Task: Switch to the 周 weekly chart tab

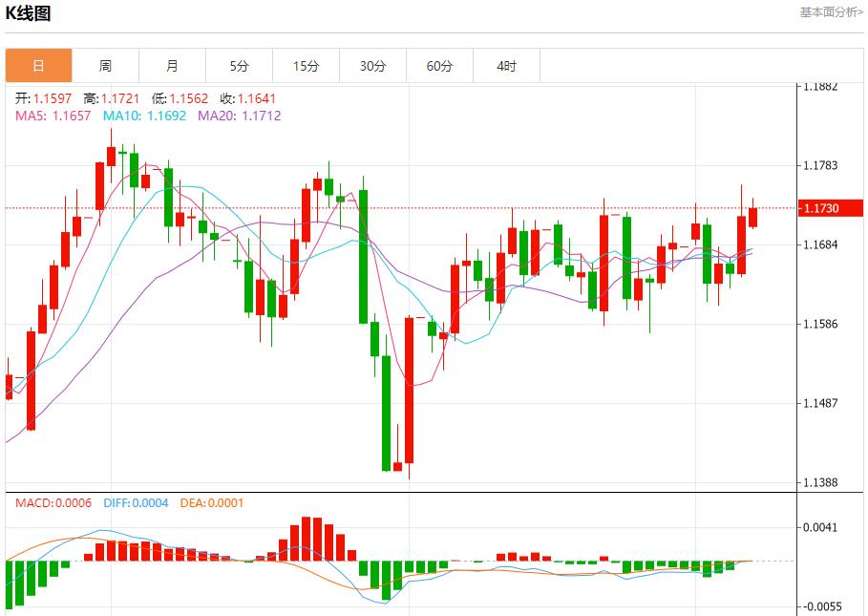Action: [x=105, y=65]
